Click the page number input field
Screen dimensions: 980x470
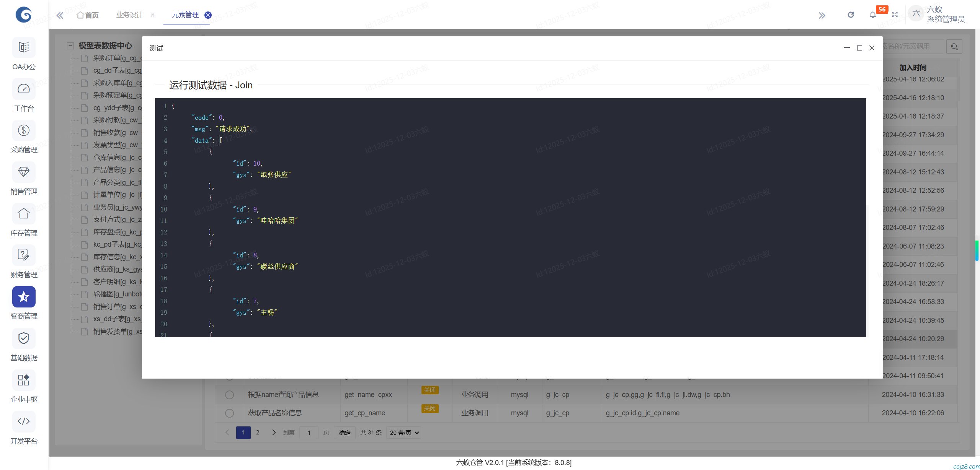click(309, 432)
